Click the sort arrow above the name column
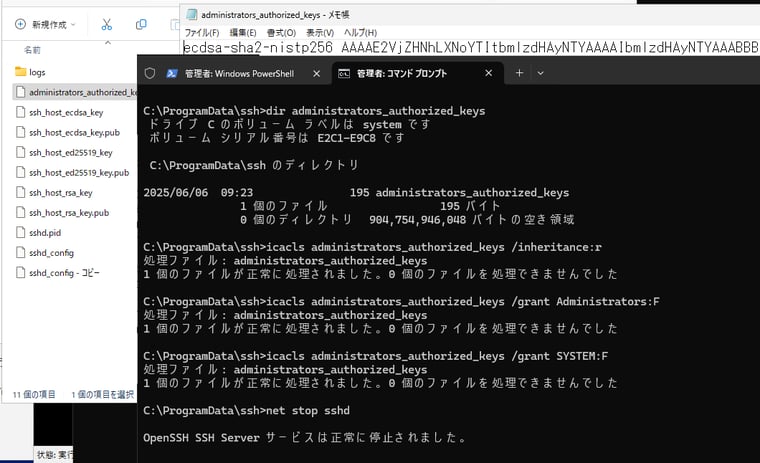The image size is (760, 463). point(108,43)
